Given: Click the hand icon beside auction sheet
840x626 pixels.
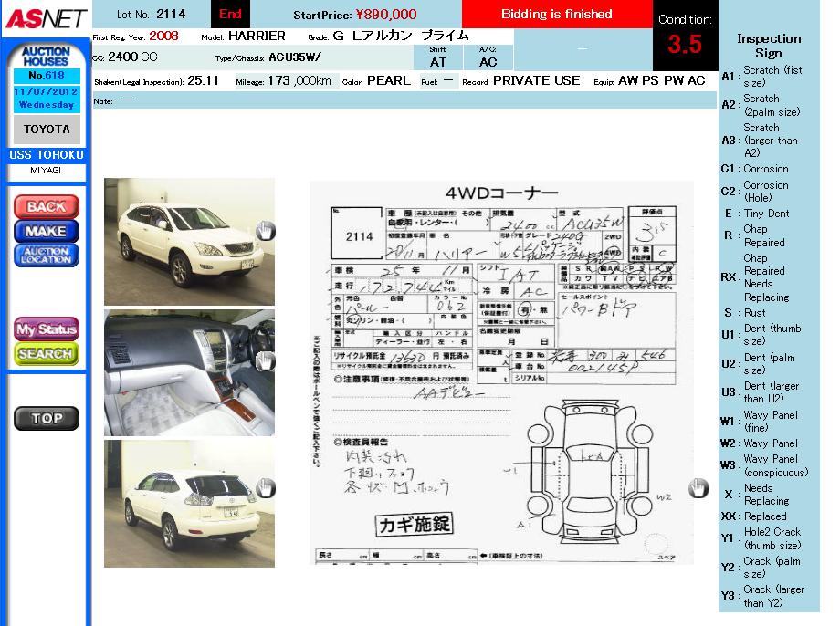Looking at the screenshot, I should pyautogui.click(x=698, y=488).
